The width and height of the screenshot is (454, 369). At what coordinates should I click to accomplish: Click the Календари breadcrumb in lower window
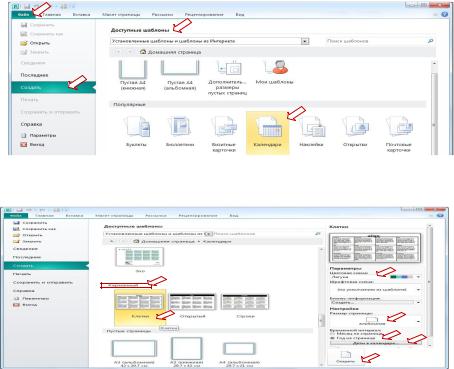(217, 241)
